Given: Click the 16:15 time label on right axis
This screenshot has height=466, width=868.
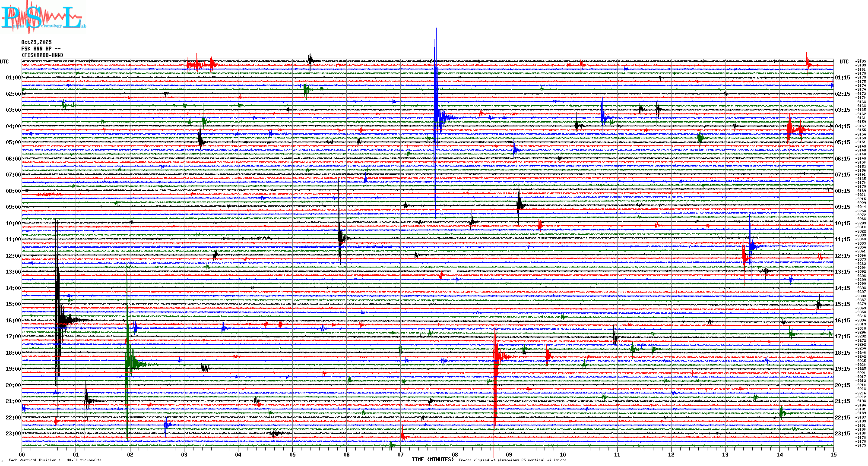Looking at the screenshot, I should [x=842, y=321].
